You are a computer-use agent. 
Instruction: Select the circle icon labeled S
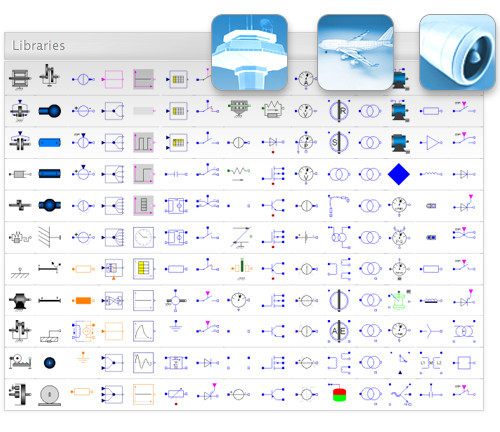tap(339, 142)
